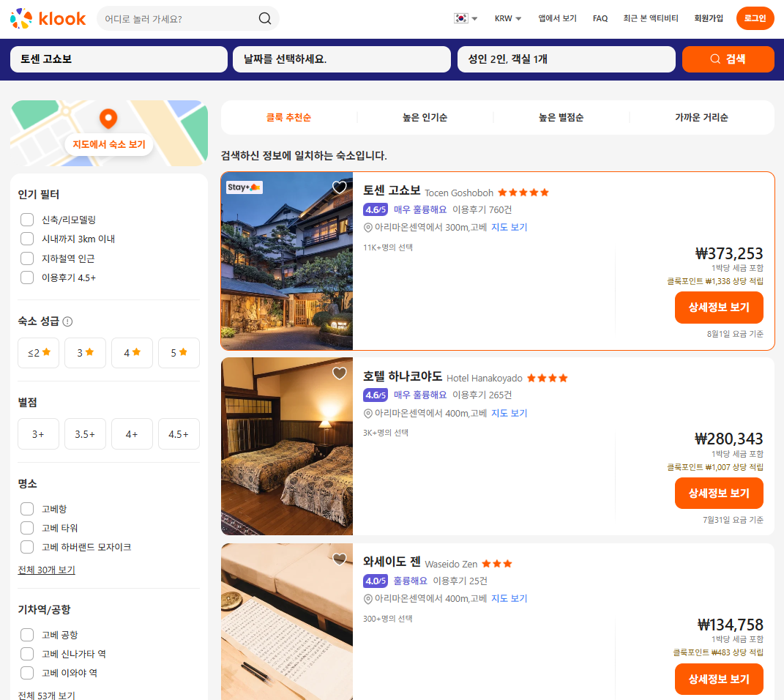This screenshot has width=784, height=700.
Task: Click 회원가입 sign-up link
Action: pos(709,18)
